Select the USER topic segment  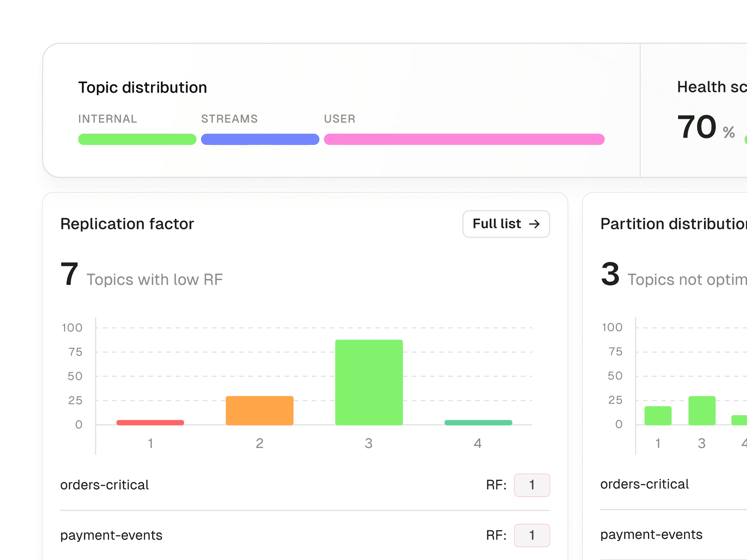pyautogui.click(x=464, y=139)
